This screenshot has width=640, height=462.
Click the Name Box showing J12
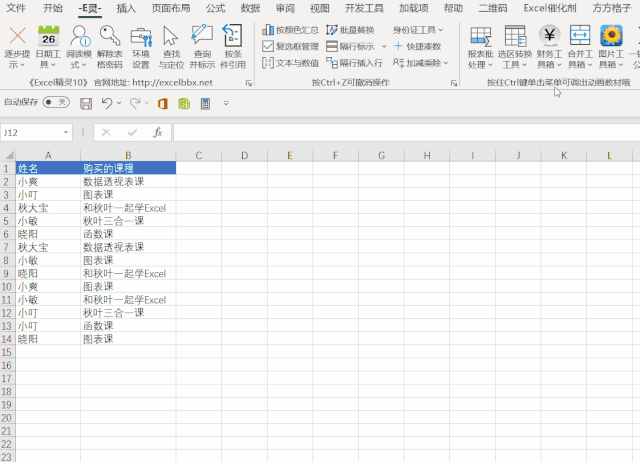(31, 132)
